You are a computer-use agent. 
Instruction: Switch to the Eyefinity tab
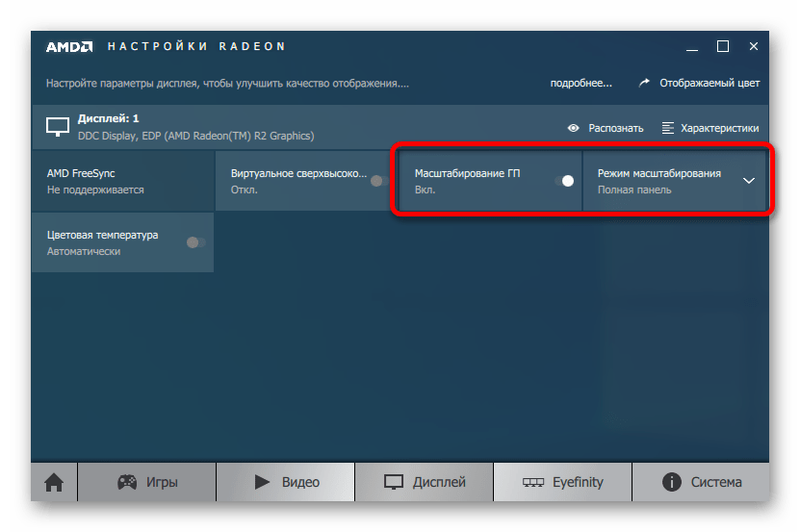562,481
